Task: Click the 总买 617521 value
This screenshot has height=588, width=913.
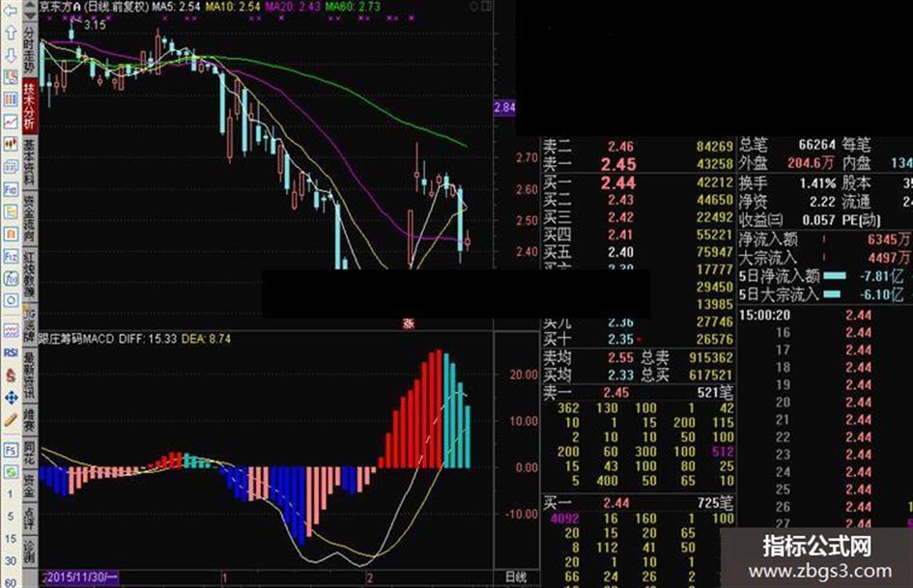Action: tap(711, 376)
